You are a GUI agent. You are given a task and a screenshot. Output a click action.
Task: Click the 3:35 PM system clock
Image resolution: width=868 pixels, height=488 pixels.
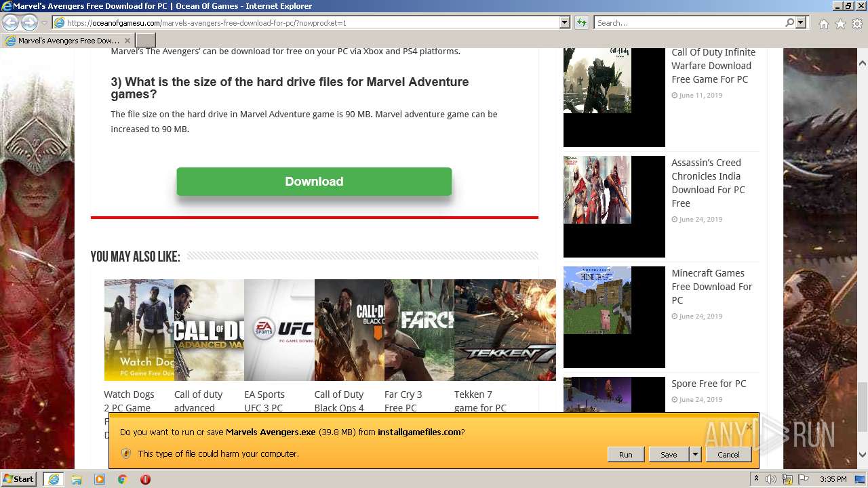point(833,479)
